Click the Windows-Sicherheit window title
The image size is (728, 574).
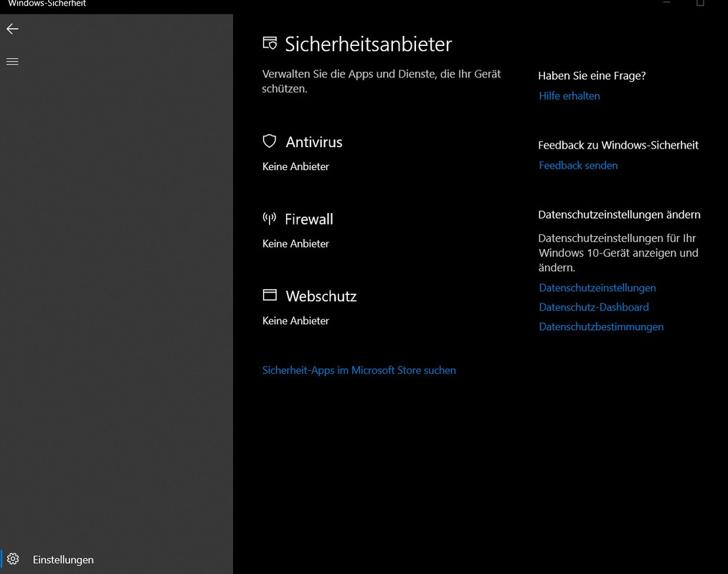click(47, 4)
